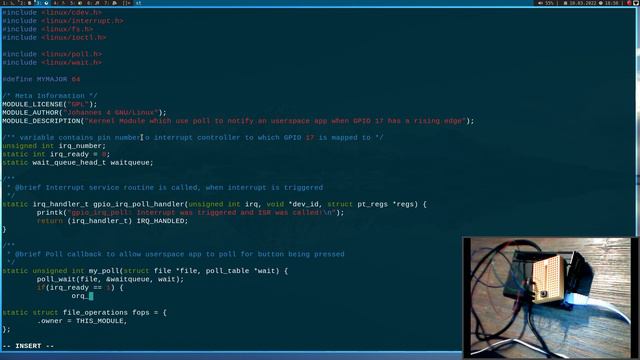Click the unsigned int irq_number declaration

tap(54, 146)
